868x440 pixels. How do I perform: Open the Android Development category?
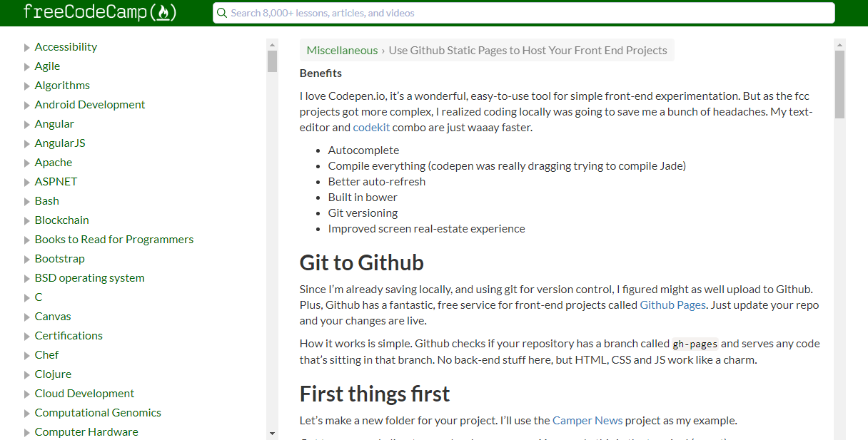[89, 105]
